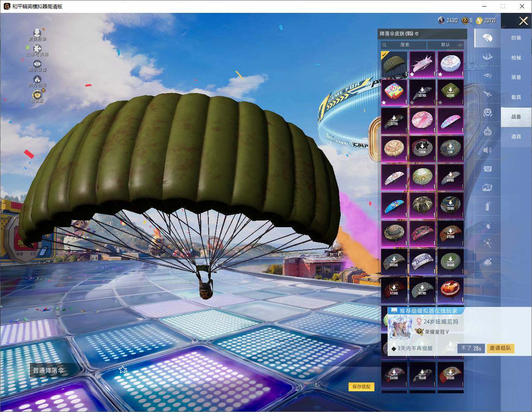Switch to the 时装 tab
The height and width of the screenshot is (412, 532).
(x=516, y=38)
